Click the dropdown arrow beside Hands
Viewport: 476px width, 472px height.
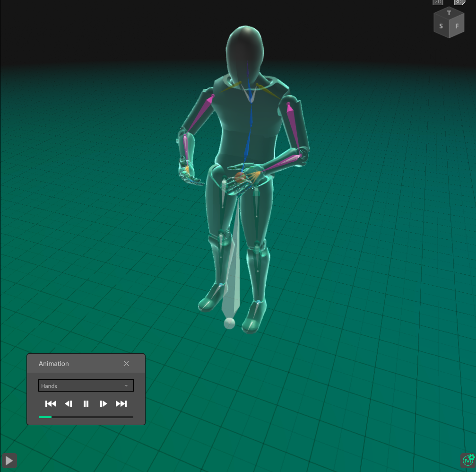tap(126, 386)
